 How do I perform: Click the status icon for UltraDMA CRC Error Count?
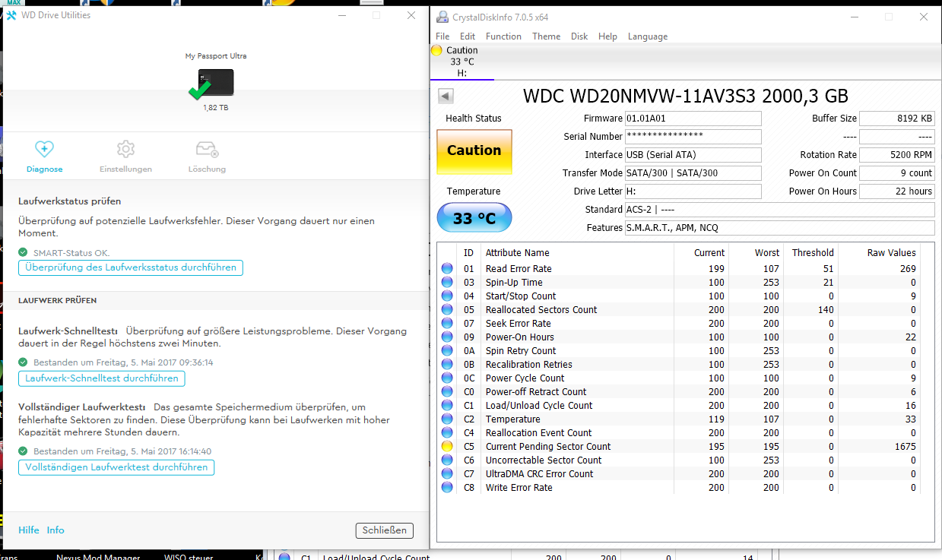[447, 473]
